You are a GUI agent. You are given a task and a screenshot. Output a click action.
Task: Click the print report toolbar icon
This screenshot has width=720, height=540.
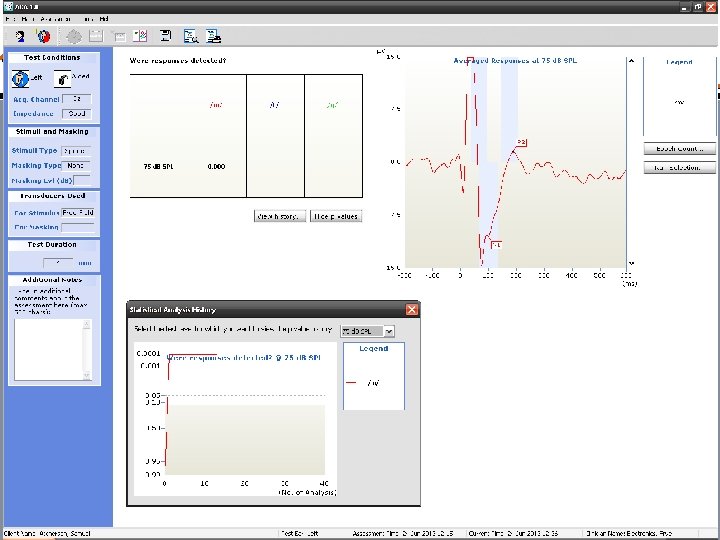(214, 36)
